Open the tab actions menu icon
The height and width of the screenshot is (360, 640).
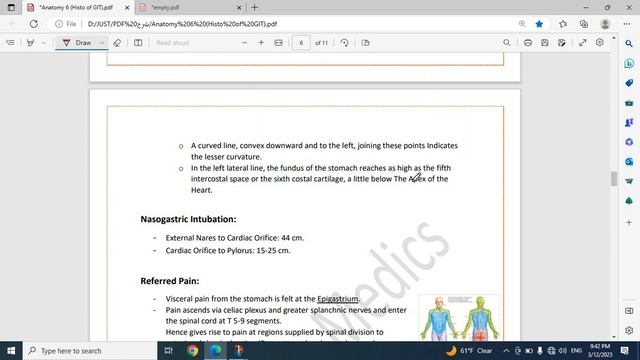11,7
